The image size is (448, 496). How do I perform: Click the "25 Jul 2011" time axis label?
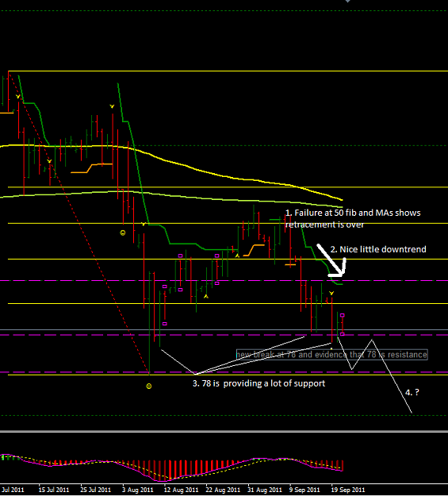click(x=96, y=490)
